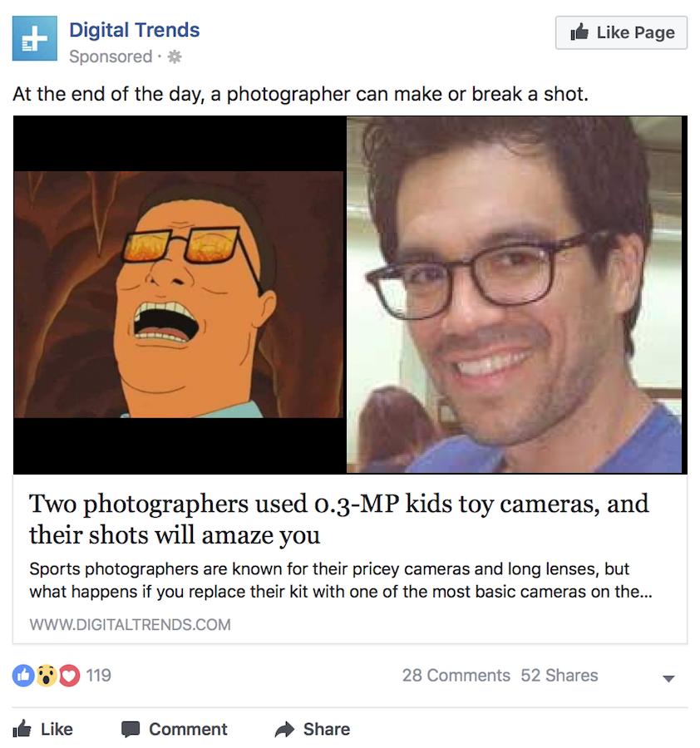The image size is (700, 748).
Task: Open the Digital Trends page name link
Action: click(x=135, y=31)
